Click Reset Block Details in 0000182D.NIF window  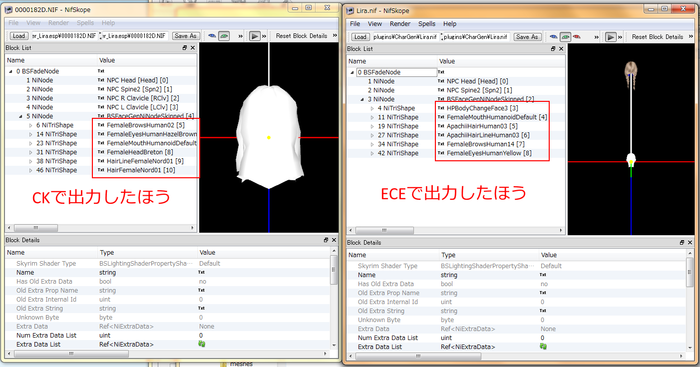(301, 36)
